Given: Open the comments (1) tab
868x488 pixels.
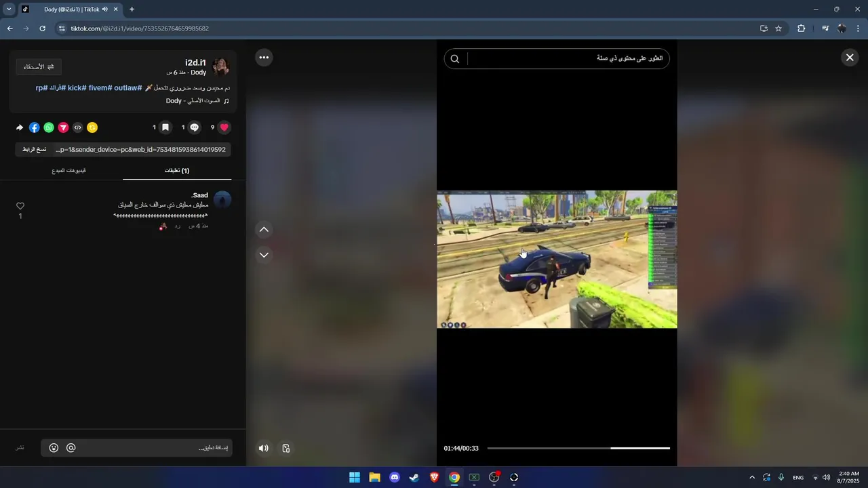Looking at the screenshot, I should click(x=177, y=171).
